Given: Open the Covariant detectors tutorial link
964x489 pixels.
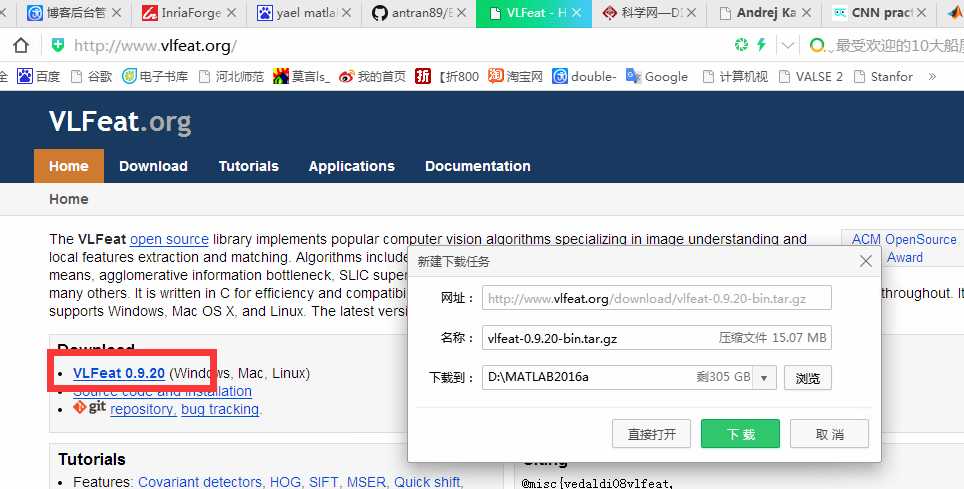Looking at the screenshot, I should (x=201, y=482).
